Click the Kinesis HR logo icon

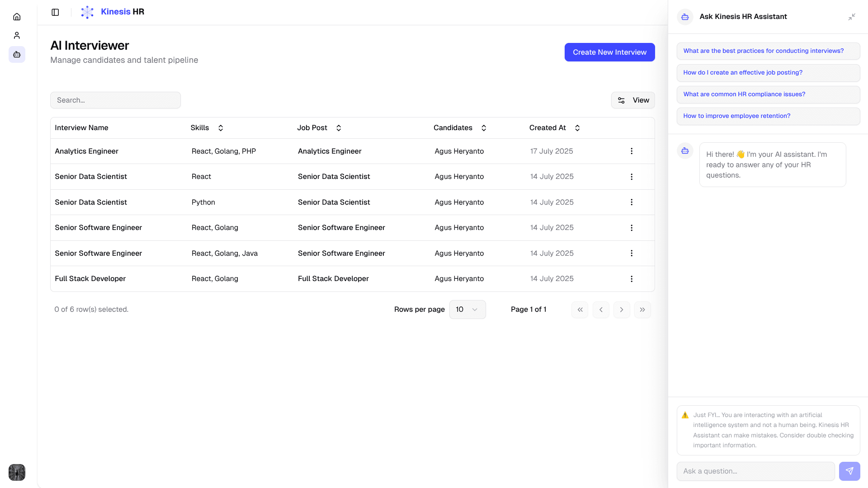tap(87, 12)
